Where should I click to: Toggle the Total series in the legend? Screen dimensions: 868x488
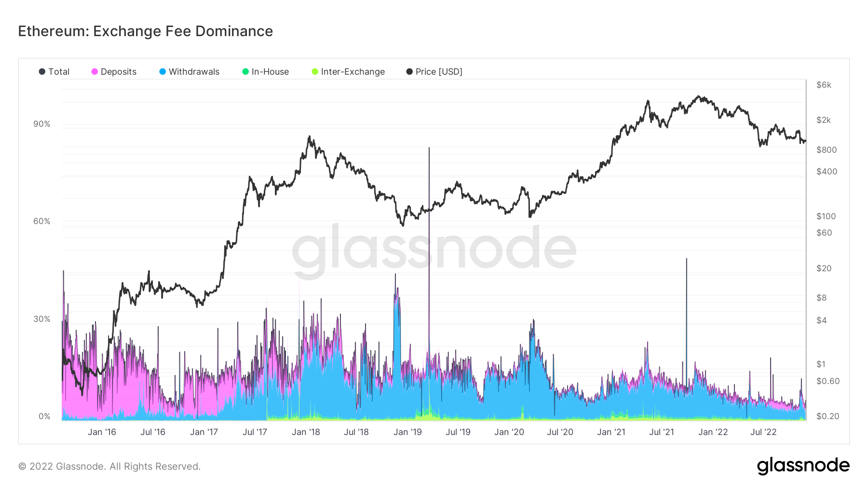[59, 71]
